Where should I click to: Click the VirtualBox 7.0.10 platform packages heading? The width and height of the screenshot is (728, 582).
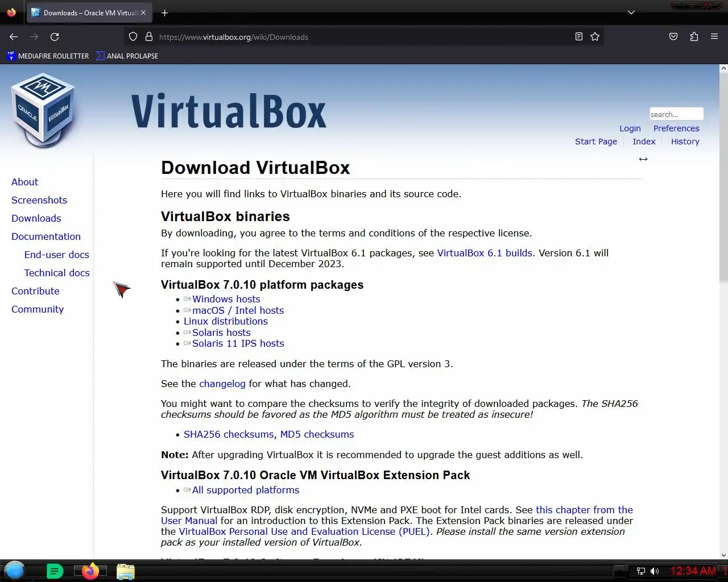click(262, 285)
